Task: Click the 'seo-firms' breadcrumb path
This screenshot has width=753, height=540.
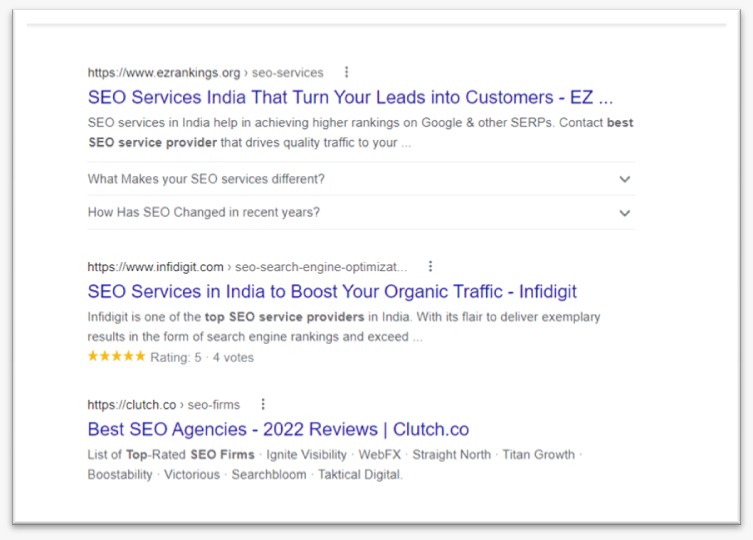Action: coord(214,405)
